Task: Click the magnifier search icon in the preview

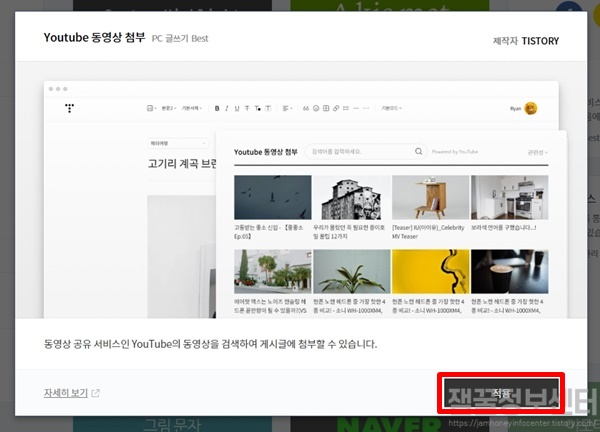Action: click(419, 152)
